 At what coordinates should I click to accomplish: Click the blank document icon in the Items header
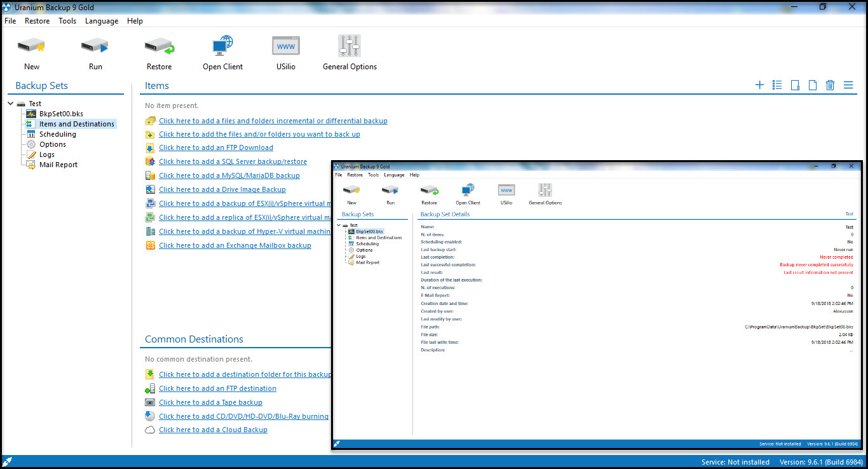click(x=812, y=85)
